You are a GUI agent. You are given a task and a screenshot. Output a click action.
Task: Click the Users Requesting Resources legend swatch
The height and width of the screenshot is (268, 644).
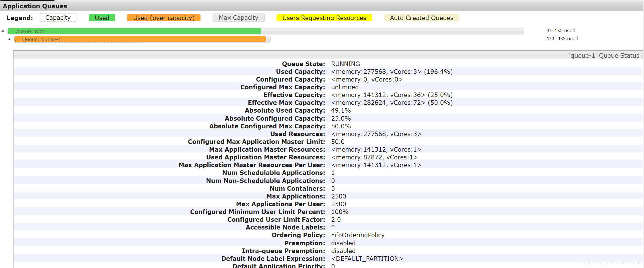click(324, 18)
